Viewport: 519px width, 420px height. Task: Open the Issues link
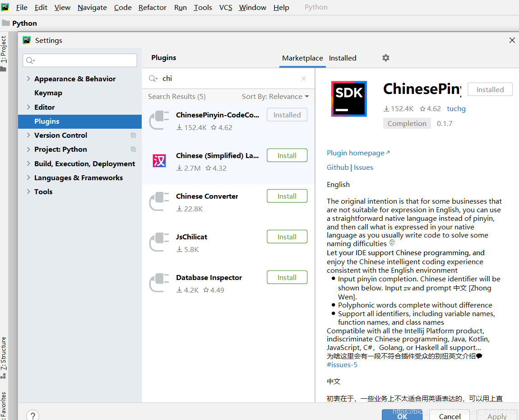pos(363,167)
